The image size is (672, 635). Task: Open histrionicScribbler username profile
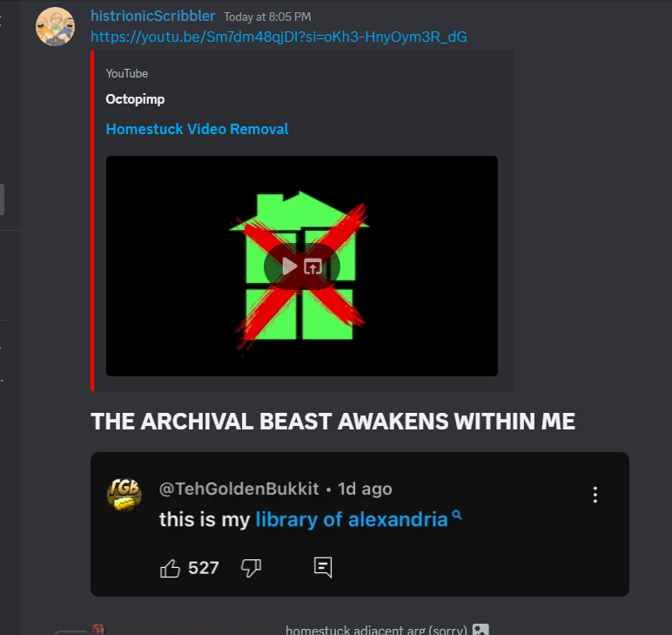(x=152, y=16)
